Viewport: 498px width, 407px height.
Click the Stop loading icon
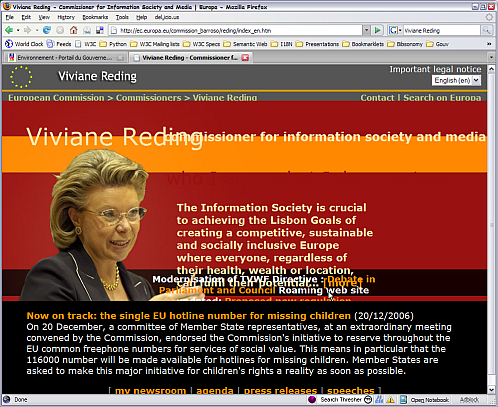60,30
